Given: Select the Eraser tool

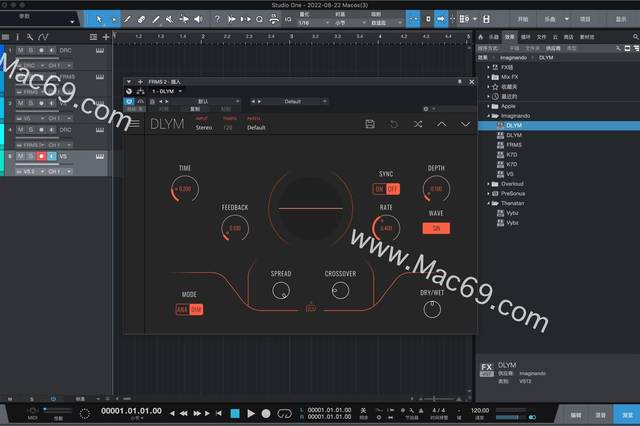Looking at the screenshot, I should (x=141, y=19).
